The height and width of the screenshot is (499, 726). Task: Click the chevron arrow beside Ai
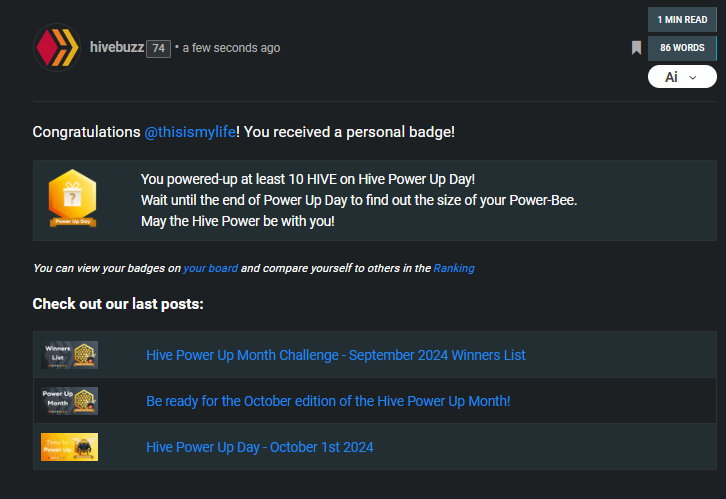coord(693,78)
